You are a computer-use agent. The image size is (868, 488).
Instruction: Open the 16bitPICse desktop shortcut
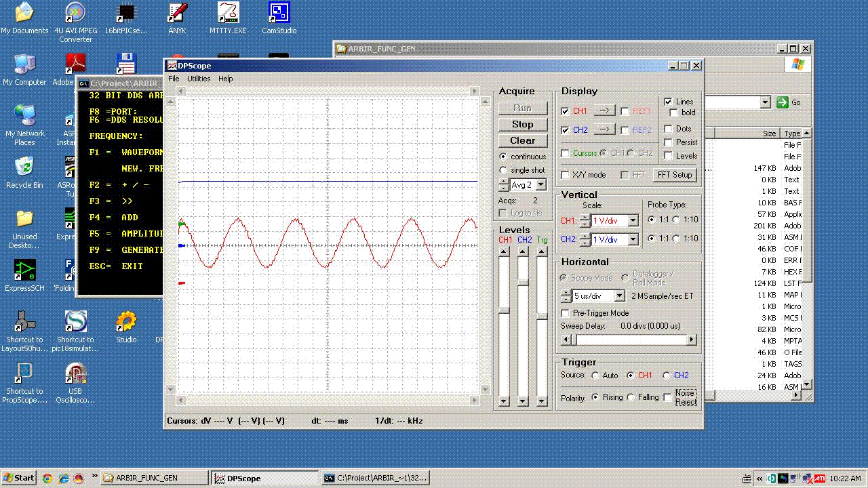[x=125, y=19]
